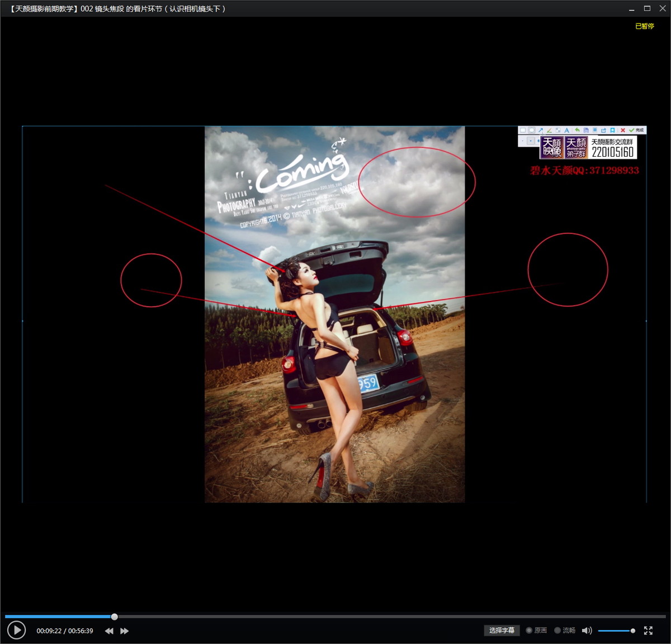The image size is (671, 644).
Task: Choose the medium stroke size dot
Action: point(531,141)
